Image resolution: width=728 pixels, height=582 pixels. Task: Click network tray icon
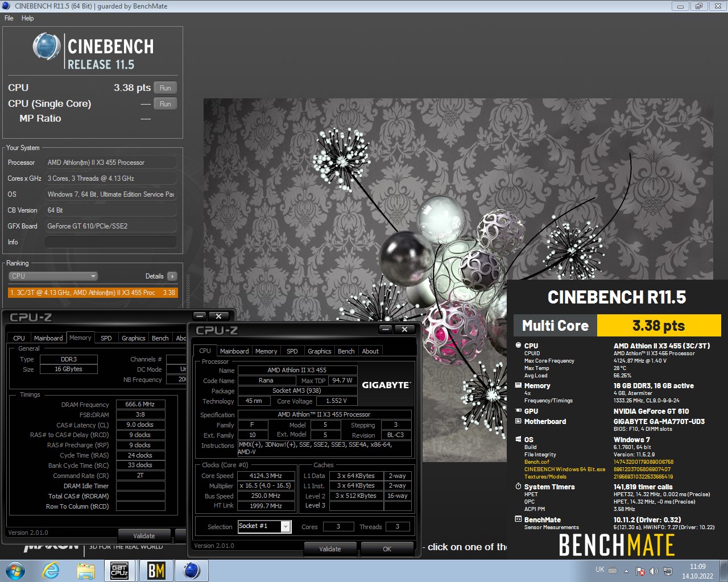point(668,571)
